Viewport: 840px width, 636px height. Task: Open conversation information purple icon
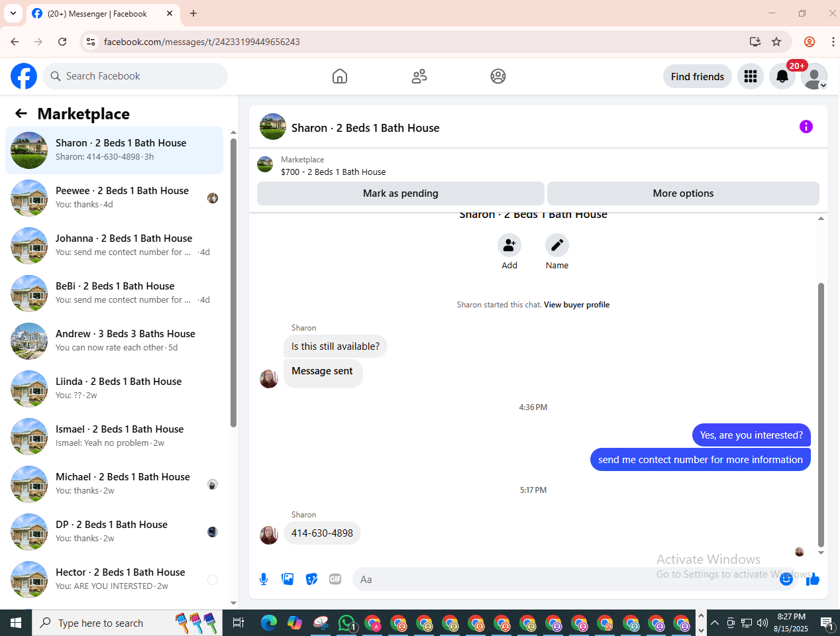806,127
